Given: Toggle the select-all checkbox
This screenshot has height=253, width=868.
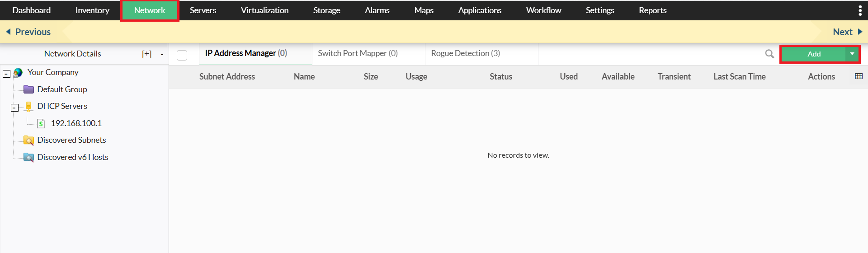Looking at the screenshot, I should pyautogui.click(x=182, y=55).
